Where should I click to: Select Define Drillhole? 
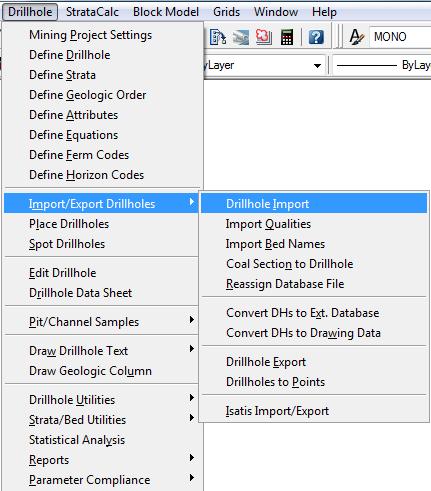(x=102, y=55)
